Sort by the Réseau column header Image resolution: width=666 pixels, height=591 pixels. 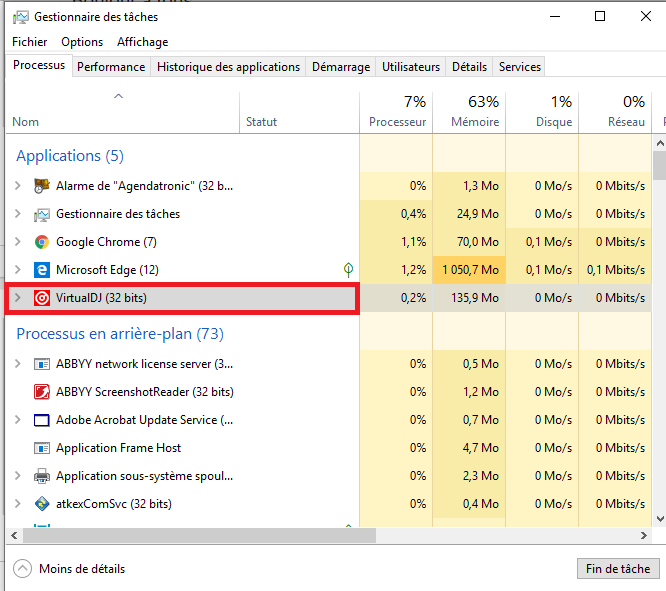(615, 113)
